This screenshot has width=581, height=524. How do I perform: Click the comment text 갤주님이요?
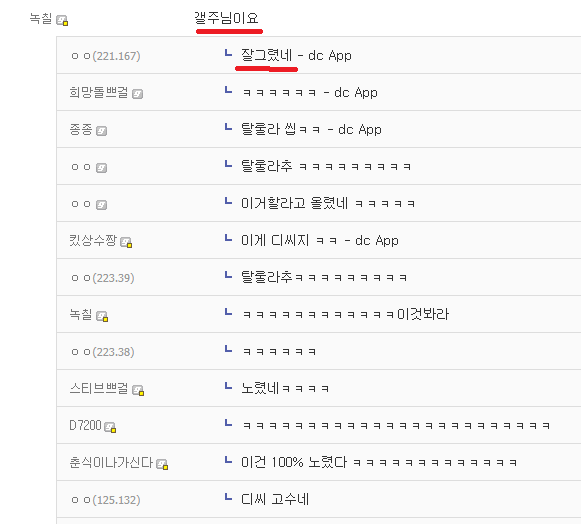(x=226, y=18)
